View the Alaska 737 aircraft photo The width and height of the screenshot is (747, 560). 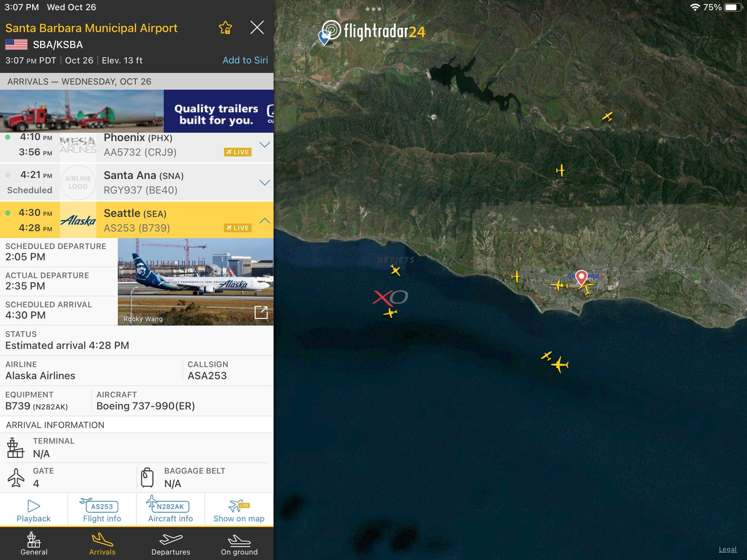pyautogui.click(x=196, y=282)
